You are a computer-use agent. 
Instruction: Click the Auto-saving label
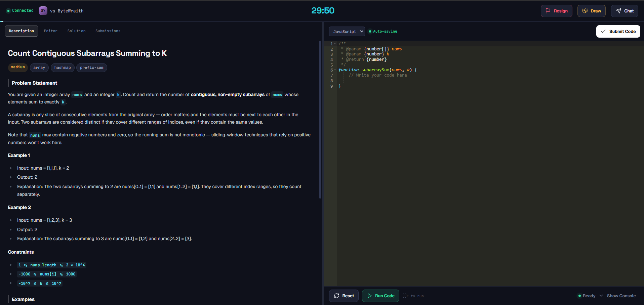(x=385, y=32)
